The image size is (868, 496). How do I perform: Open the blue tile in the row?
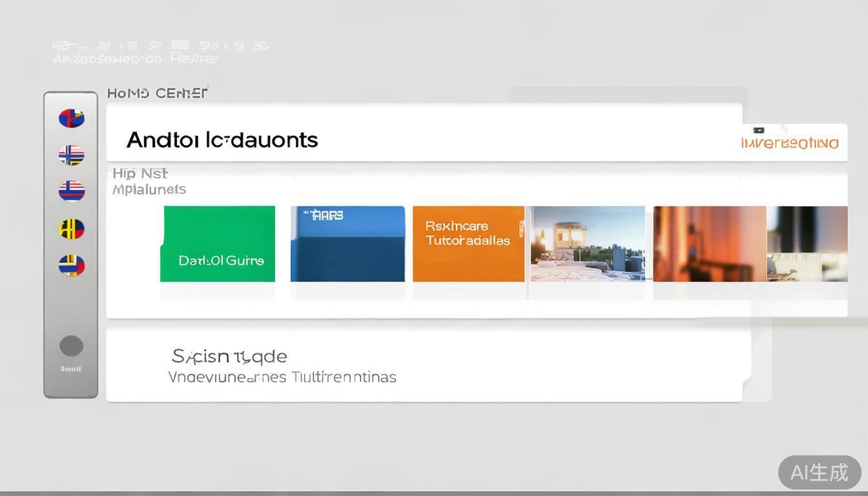347,243
